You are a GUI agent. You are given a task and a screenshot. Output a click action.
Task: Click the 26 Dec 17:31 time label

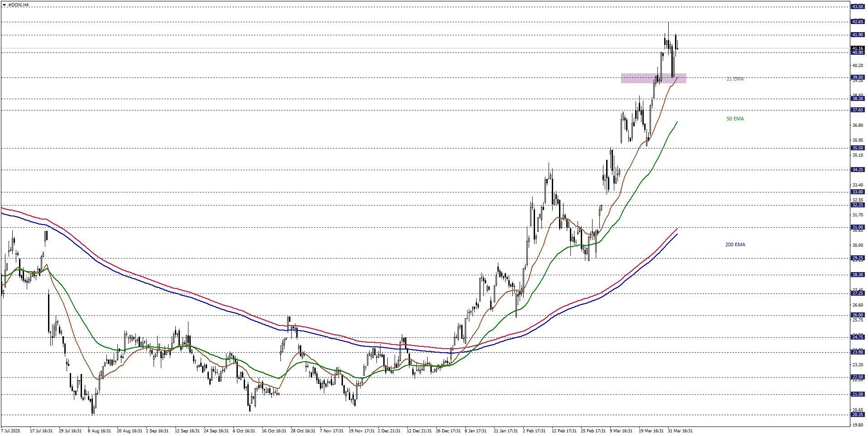click(448, 431)
